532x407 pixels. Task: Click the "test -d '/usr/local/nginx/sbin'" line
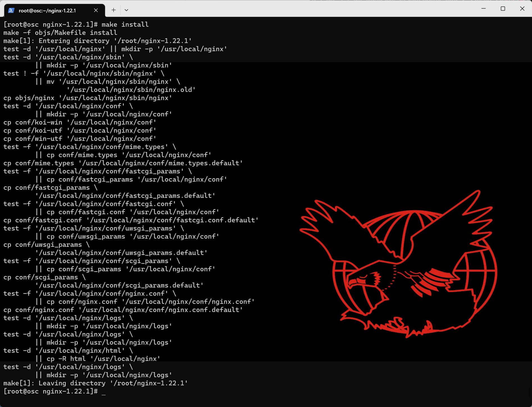[68, 57]
